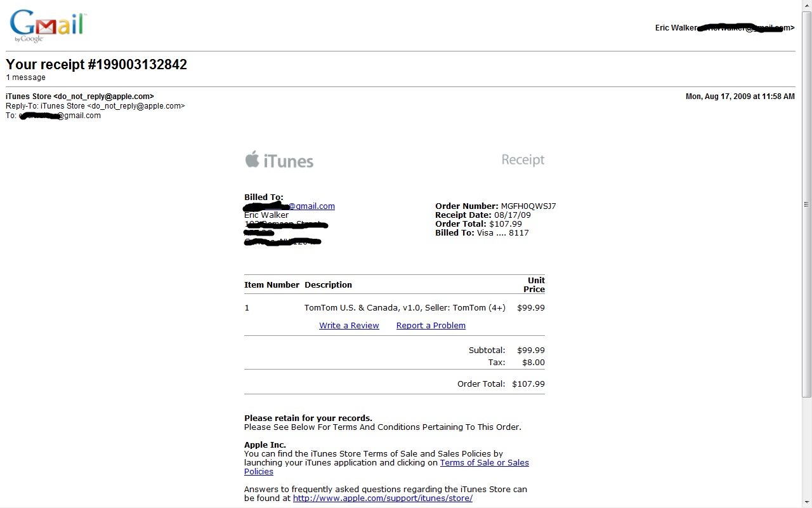Click the '1 message' text

(26, 77)
